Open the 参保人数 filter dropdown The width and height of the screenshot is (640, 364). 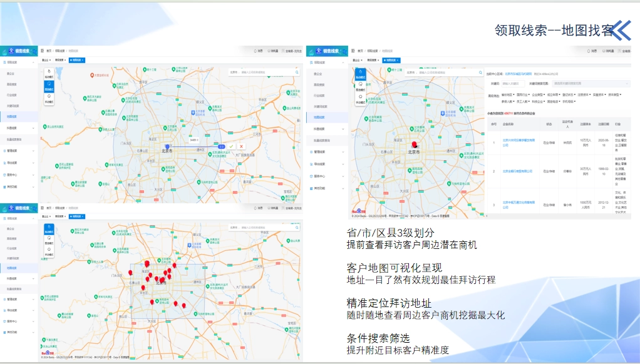[x=508, y=101]
